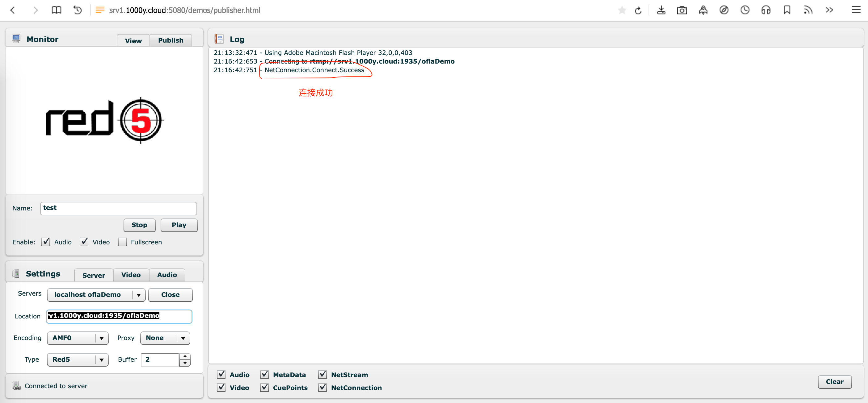Open the bookmark ribbon icon
The image size is (868, 403).
click(787, 10)
